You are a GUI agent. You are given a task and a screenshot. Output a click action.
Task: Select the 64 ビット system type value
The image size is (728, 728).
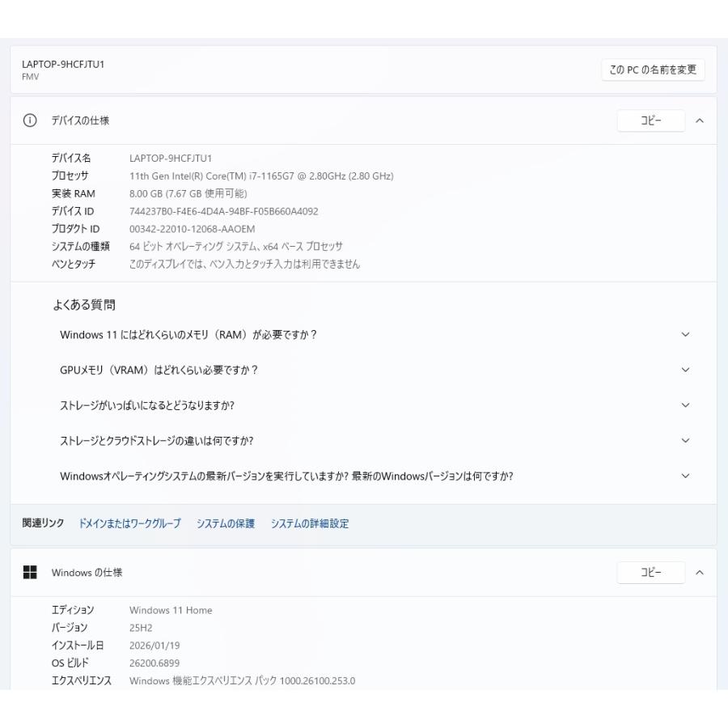click(236, 247)
